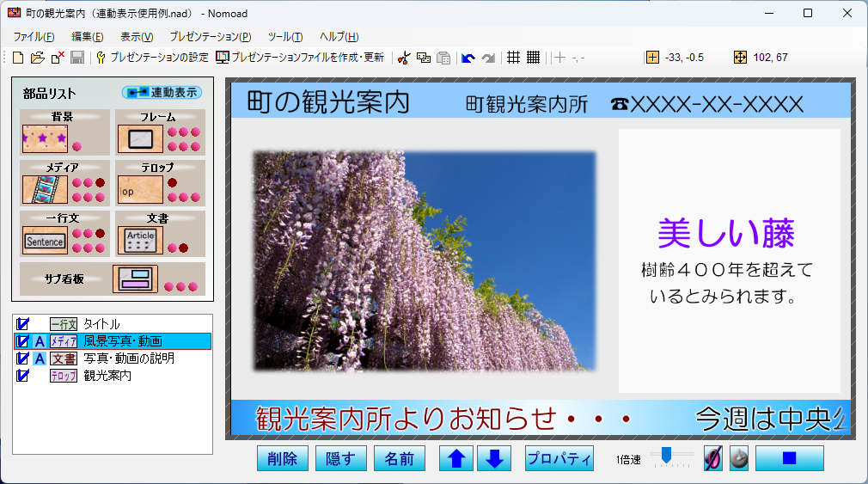The height and width of the screenshot is (484, 868).
Task: Toggle the 連動表示 button
Action: coord(162,93)
